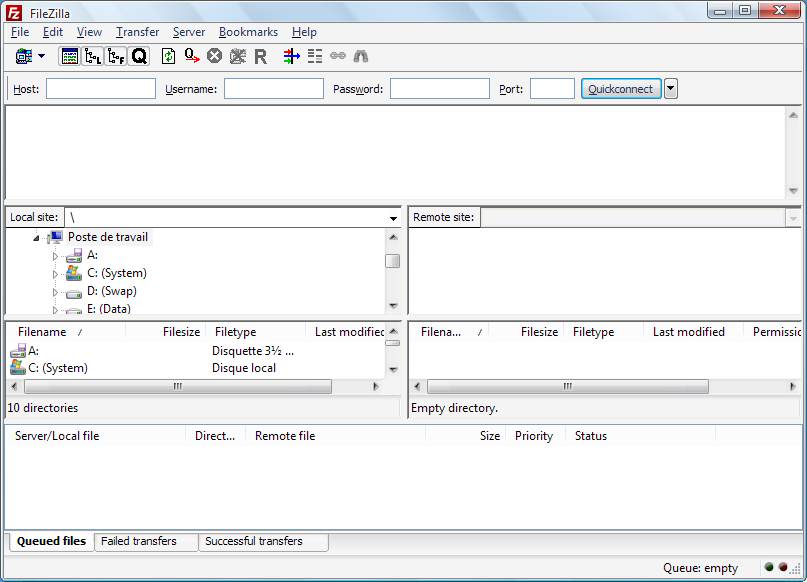Image resolution: width=807 pixels, height=582 pixels.
Task: Click message log scroll down arrow
Action: click(x=793, y=191)
